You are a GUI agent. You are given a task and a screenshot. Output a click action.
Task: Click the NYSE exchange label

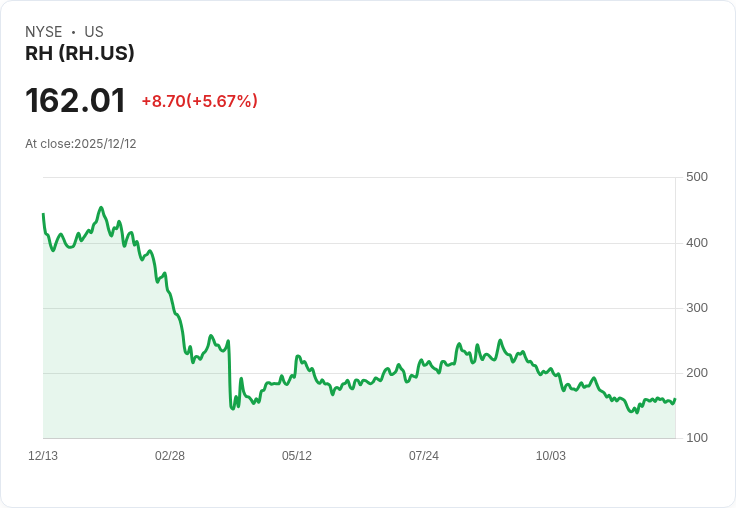(x=43, y=32)
